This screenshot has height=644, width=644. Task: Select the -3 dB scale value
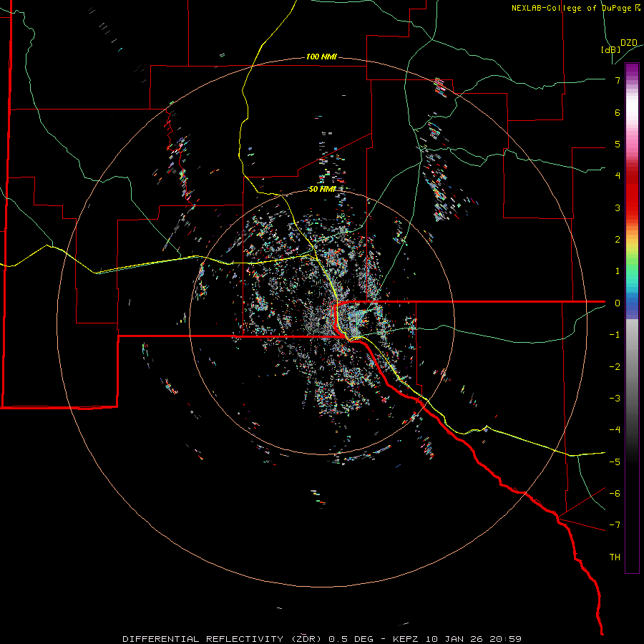[x=615, y=399]
